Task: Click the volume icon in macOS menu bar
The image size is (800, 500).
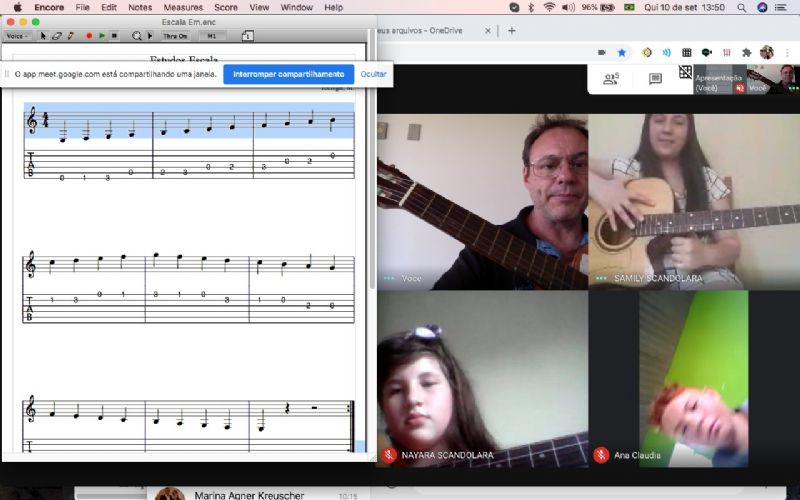Action: click(x=568, y=8)
